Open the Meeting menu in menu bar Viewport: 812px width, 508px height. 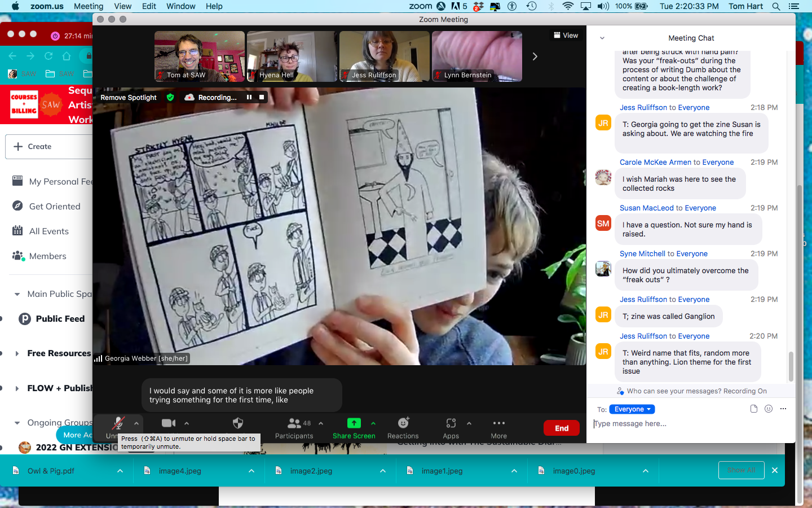89,6
